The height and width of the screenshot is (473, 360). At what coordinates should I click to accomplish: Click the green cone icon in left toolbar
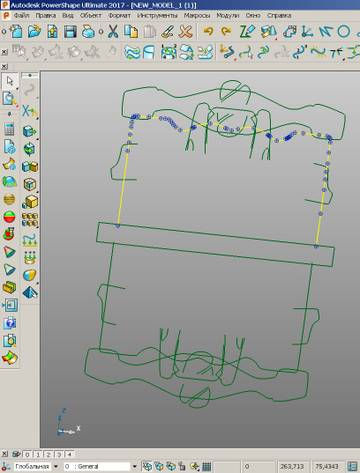point(9,270)
